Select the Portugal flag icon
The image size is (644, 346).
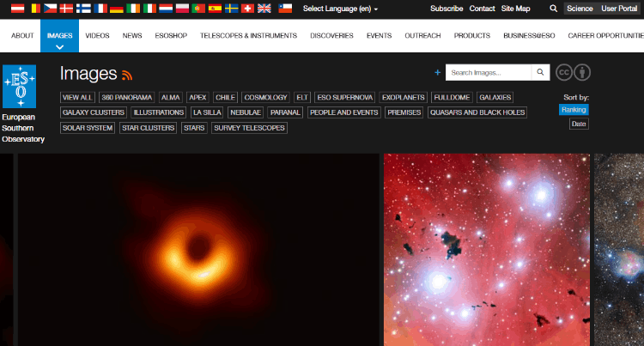click(x=198, y=9)
